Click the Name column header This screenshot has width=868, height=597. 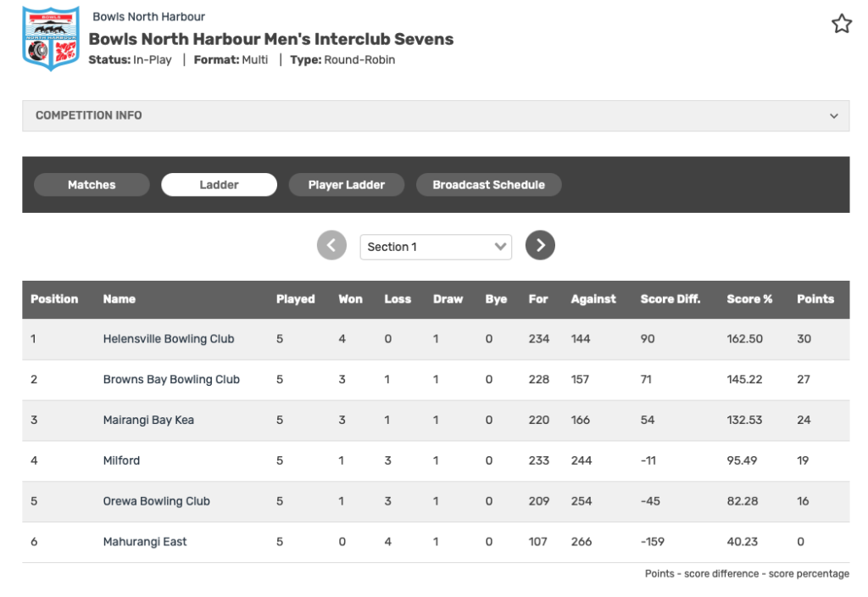[119, 299]
